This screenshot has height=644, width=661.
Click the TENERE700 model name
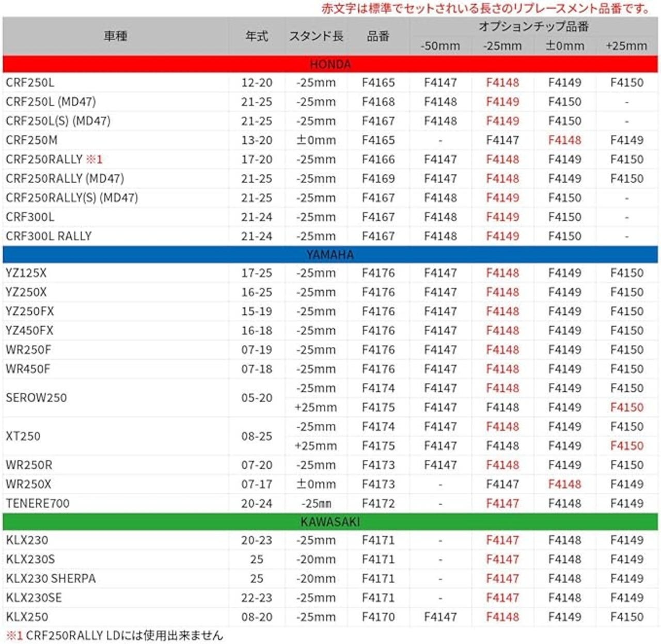pyautogui.click(x=37, y=503)
